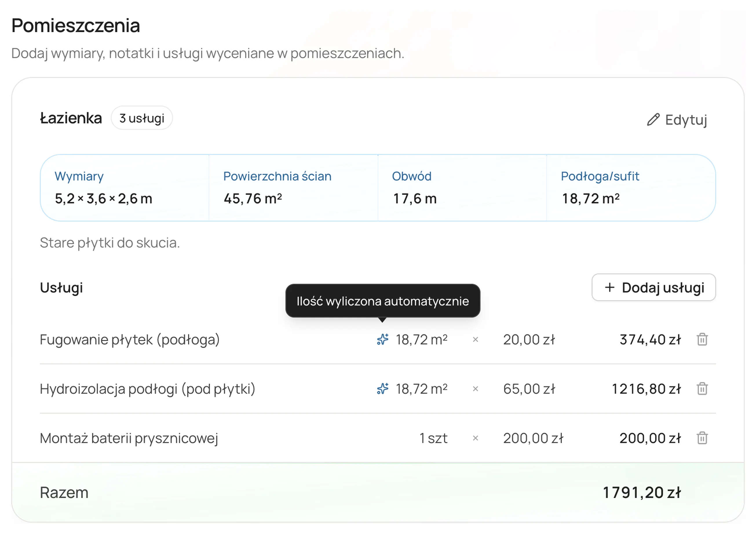The image size is (756, 534).
Task: Click line total 374,40 zł
Action: pyautogui.click(x=650, y=340)
